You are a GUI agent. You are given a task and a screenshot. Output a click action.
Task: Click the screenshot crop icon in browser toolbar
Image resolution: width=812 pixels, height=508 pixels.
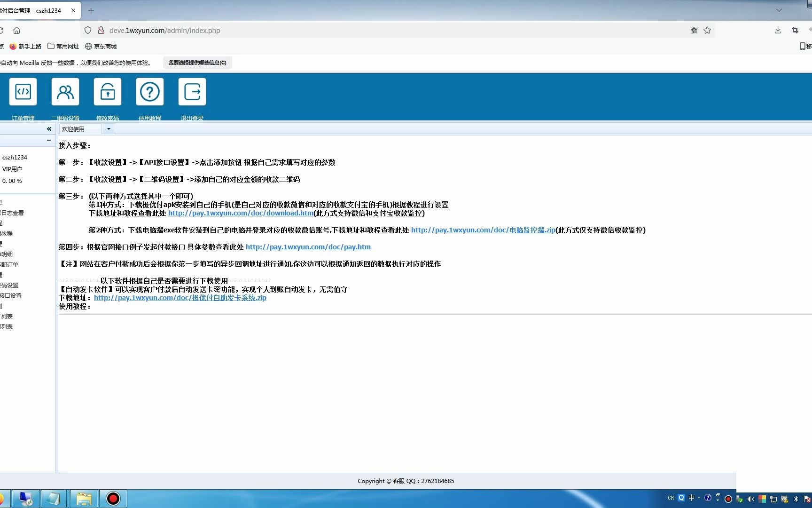click(x=795, y=30)
